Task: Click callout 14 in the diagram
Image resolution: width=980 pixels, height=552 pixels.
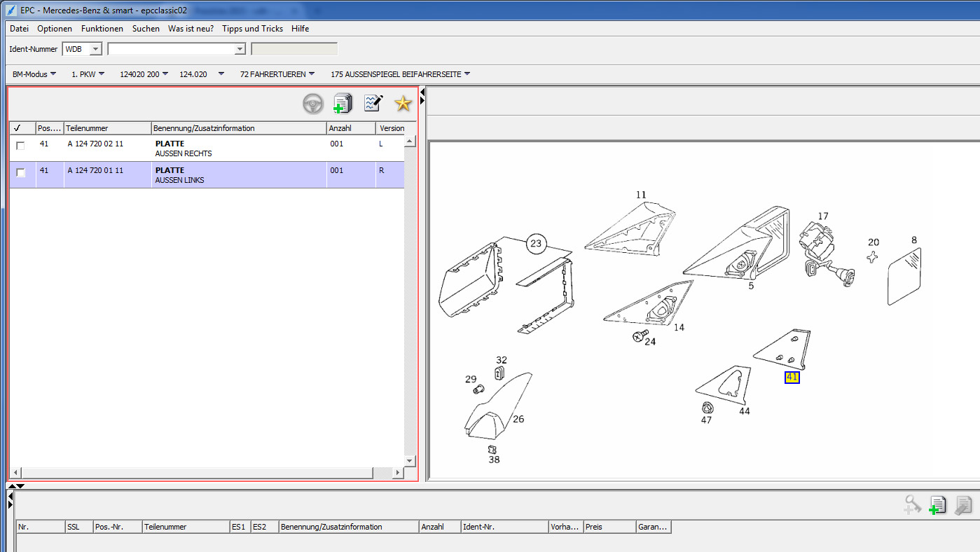Action: (679, 327)
